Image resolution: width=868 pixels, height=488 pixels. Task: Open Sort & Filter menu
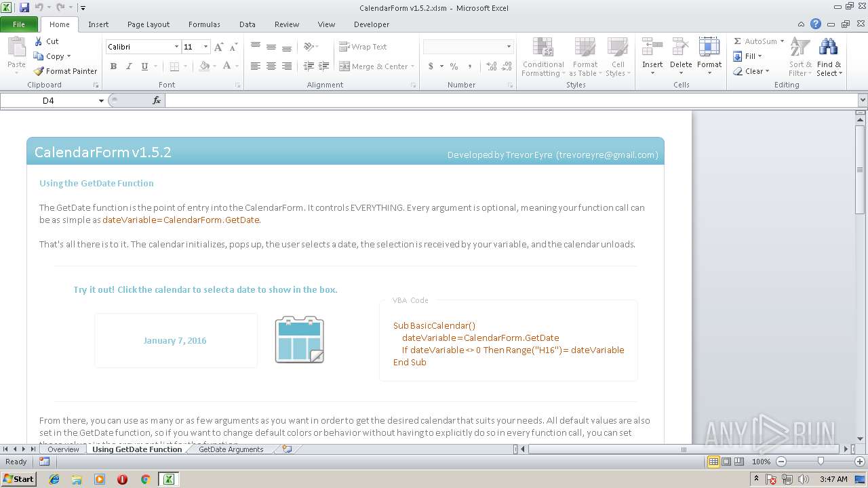pos(800,58)
